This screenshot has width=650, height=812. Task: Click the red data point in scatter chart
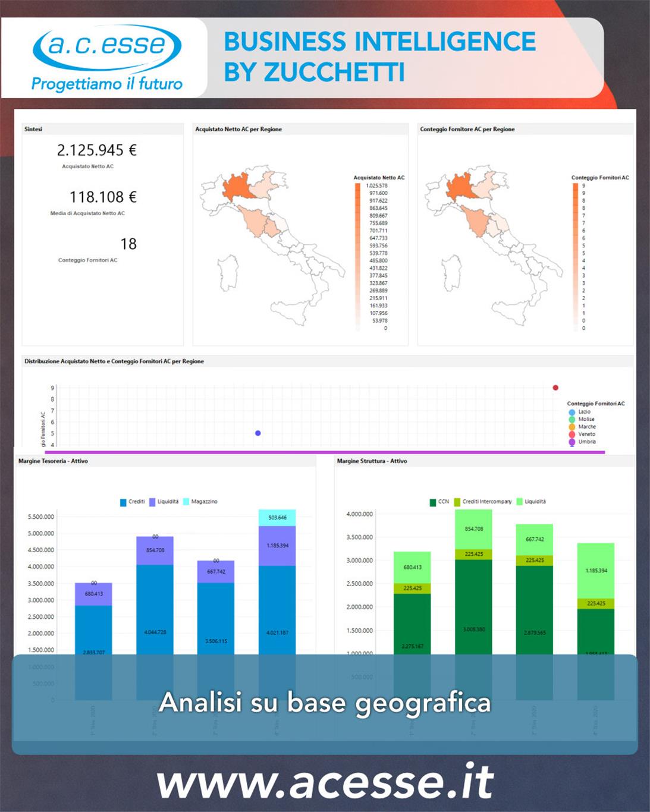click(x=555, y=388)
